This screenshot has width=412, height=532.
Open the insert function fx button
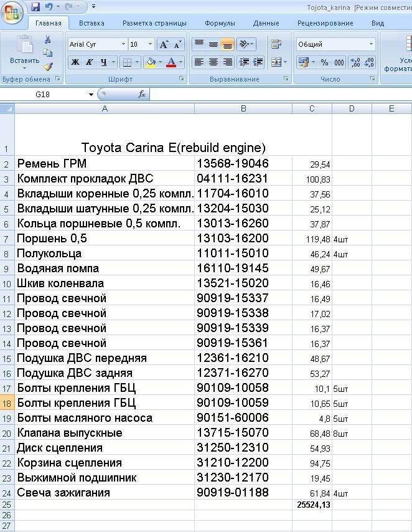point(142,94)
